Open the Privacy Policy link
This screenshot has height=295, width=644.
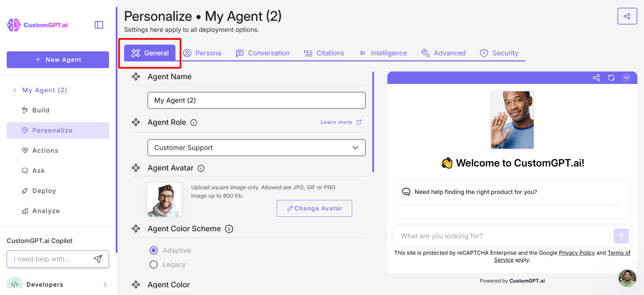pyautogui.click(x=577, y=253)
